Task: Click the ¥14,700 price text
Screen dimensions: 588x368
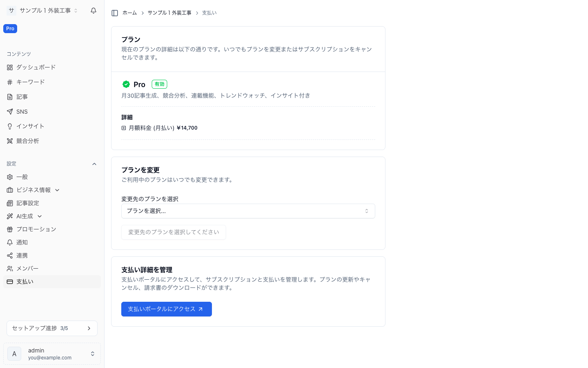Action: pyautogui.click(x=187, y=128)
